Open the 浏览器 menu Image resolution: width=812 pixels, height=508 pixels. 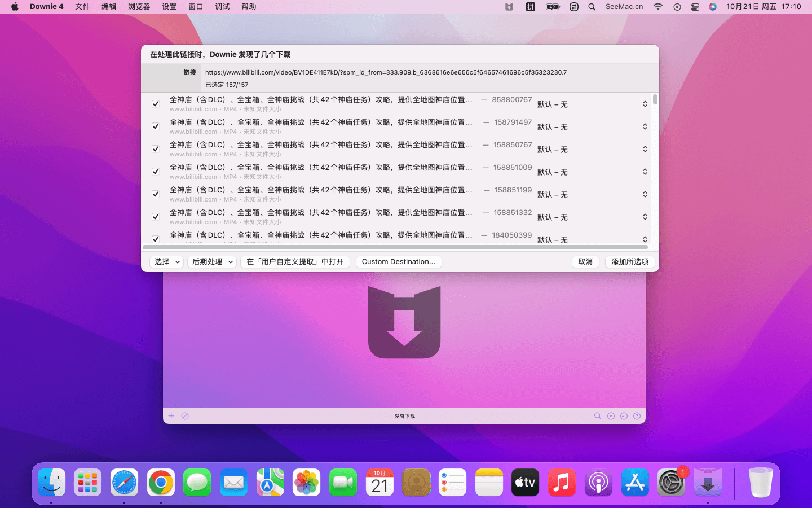(x=139, y=7)
